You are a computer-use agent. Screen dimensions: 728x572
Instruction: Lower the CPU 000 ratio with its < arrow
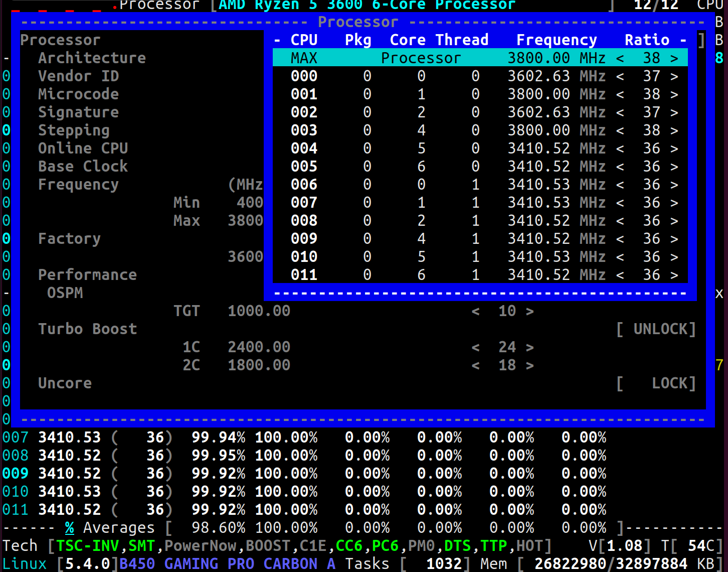[620, 76]
